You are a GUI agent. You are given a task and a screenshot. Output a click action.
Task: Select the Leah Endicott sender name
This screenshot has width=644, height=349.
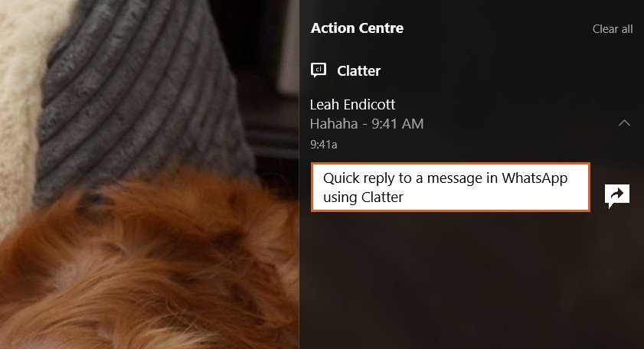point(352,104)
